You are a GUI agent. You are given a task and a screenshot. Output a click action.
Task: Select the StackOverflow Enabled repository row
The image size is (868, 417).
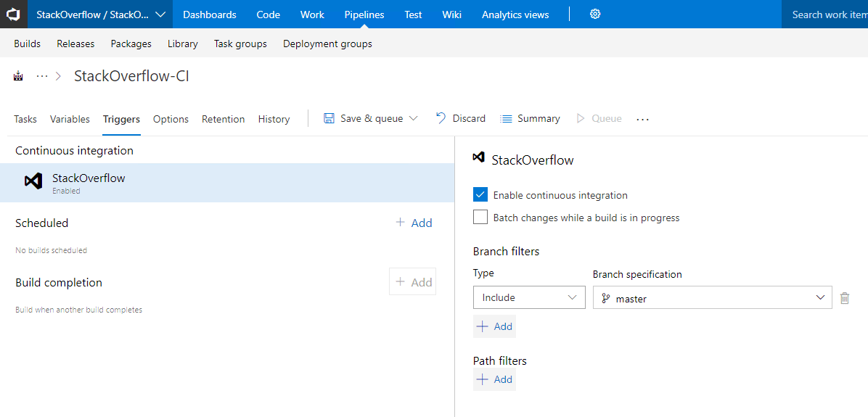[227, 183]
